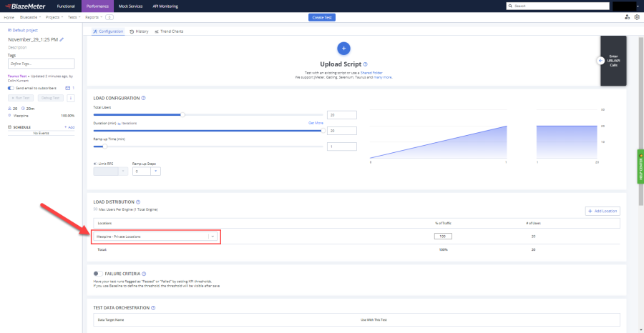Click the Total Users slider handle
The height and width of the screenshot is (333, 644).
183,114
